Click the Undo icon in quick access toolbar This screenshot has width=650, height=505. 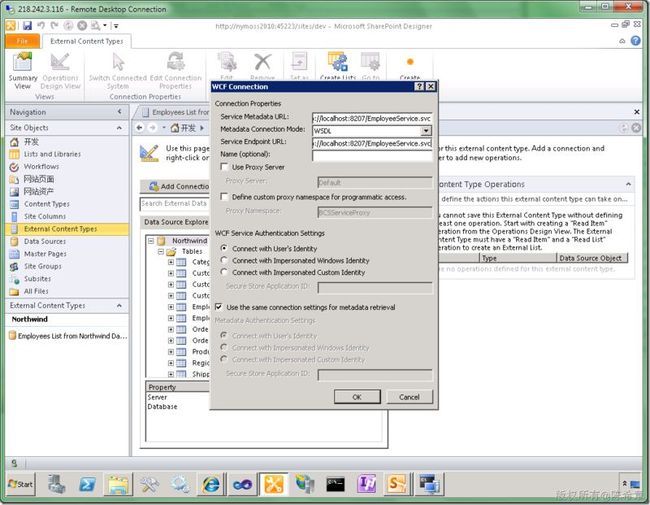[x=41, y=26]
